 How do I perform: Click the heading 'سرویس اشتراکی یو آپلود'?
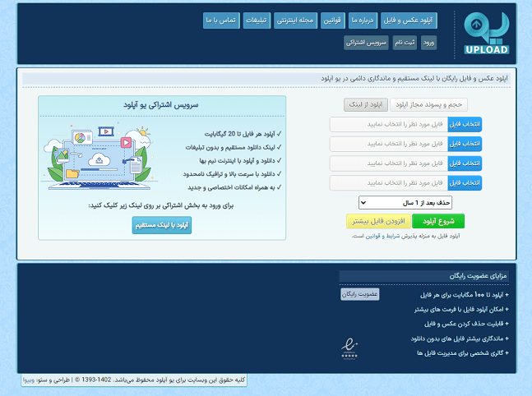point(161,105)
